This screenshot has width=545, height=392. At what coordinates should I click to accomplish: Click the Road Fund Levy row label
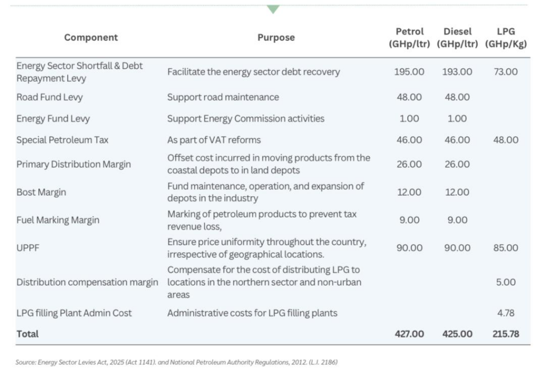tap(49, 97)
